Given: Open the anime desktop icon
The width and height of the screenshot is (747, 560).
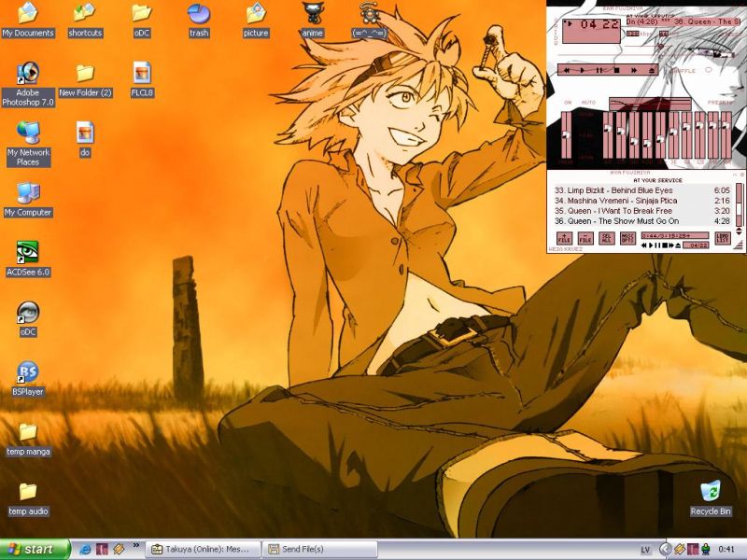Looking at the screenshot, I should (x=313, y=20).
